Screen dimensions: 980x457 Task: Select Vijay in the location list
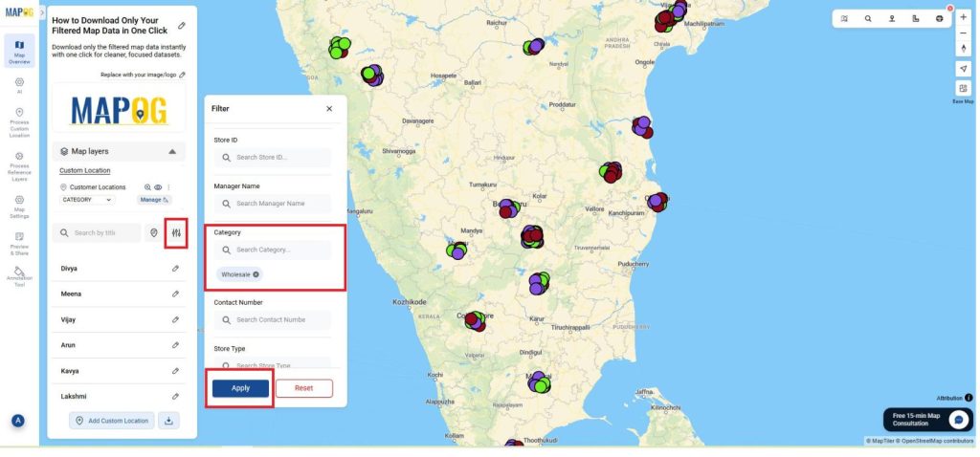coord(68,319)
